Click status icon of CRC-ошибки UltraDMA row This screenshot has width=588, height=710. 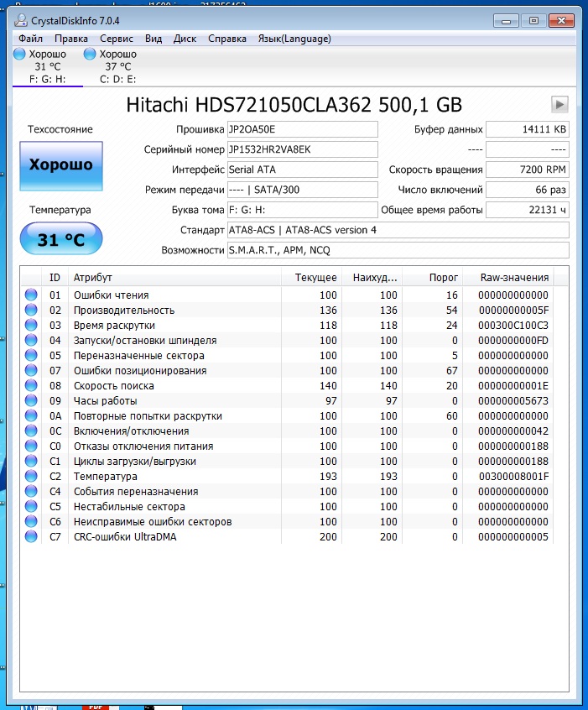pyautogui.click(x=31, y=536)
